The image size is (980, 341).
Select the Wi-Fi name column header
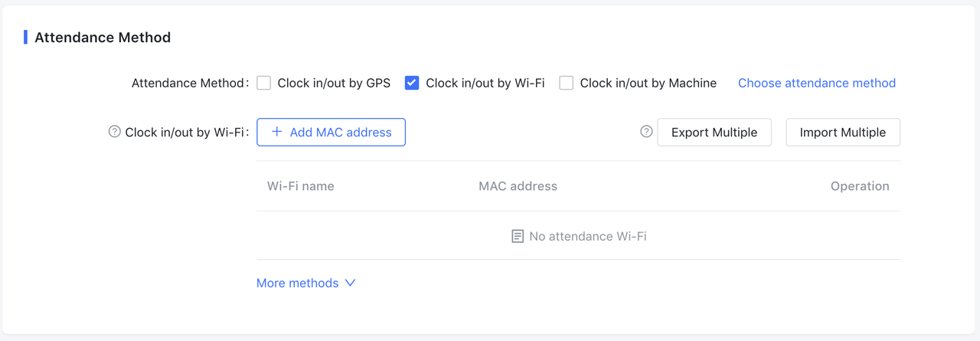coord(300,186)
